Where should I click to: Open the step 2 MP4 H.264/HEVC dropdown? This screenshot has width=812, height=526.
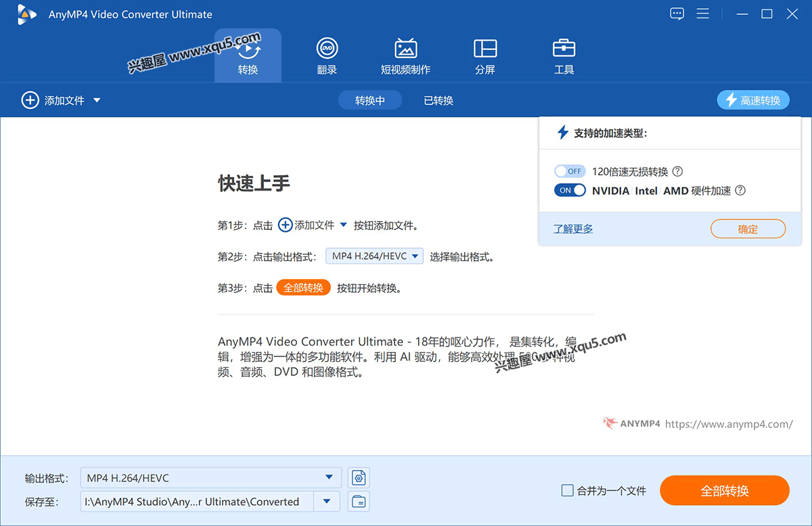pos(374,256)
